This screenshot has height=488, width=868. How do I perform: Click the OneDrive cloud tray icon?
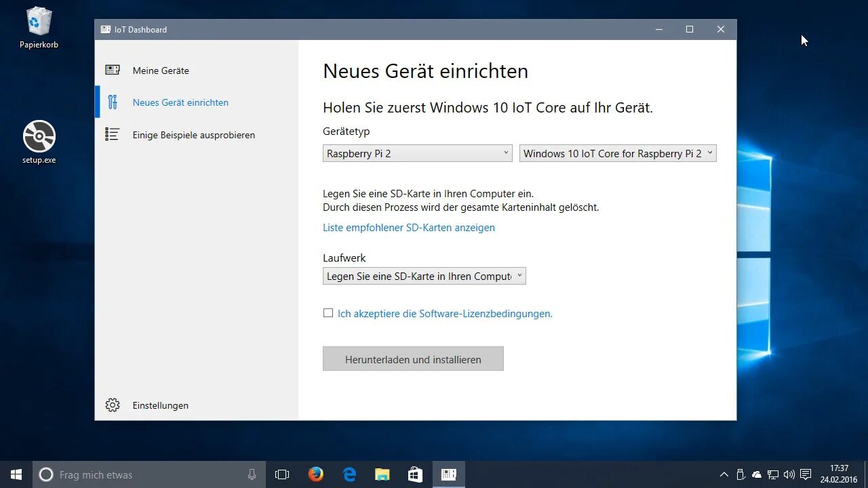coord(757,474)
